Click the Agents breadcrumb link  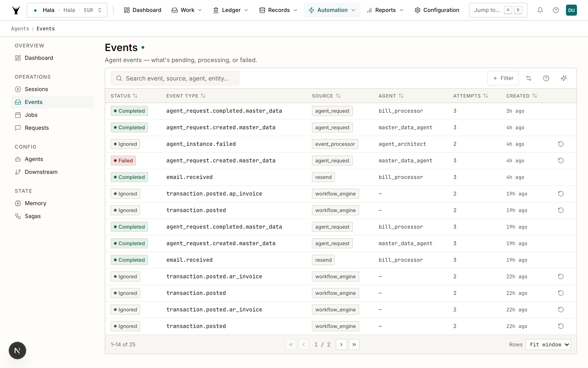point(20,29)
